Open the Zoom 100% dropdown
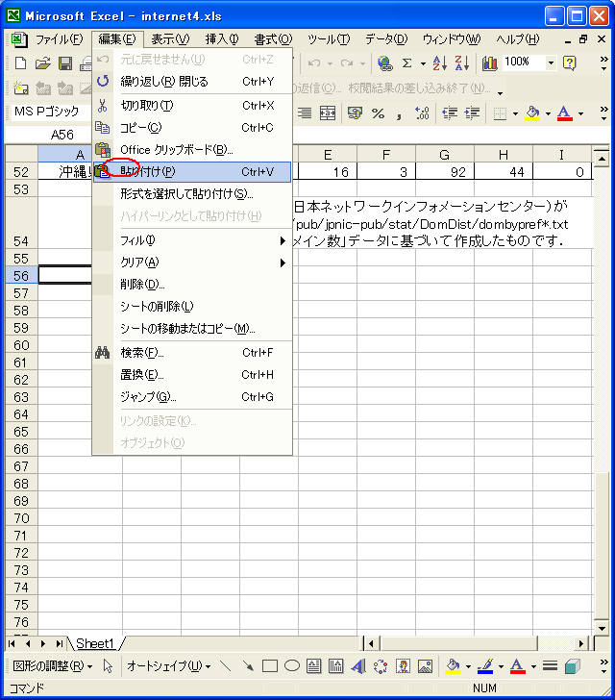This screenshot has width=615, height=700. [552, 63]
